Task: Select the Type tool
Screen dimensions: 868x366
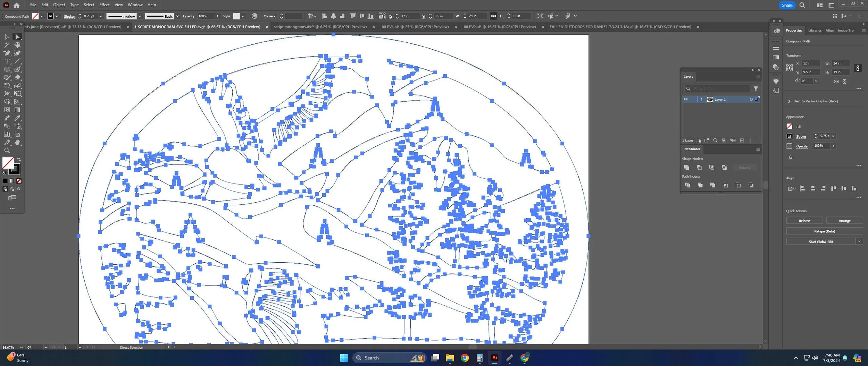Action: click(7, 61)
